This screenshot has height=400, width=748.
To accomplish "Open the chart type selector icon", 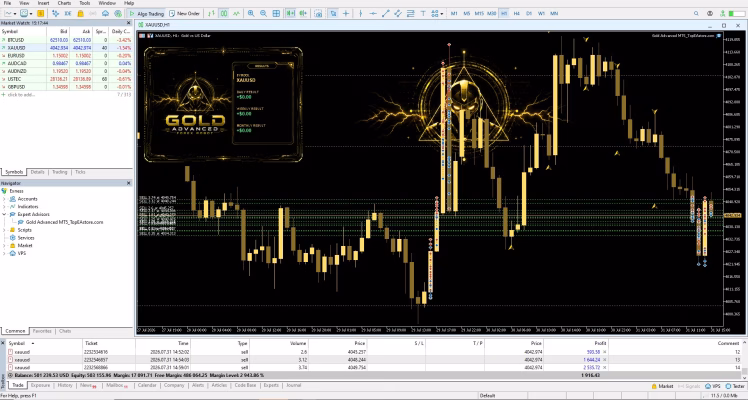I will pos(9,13).
